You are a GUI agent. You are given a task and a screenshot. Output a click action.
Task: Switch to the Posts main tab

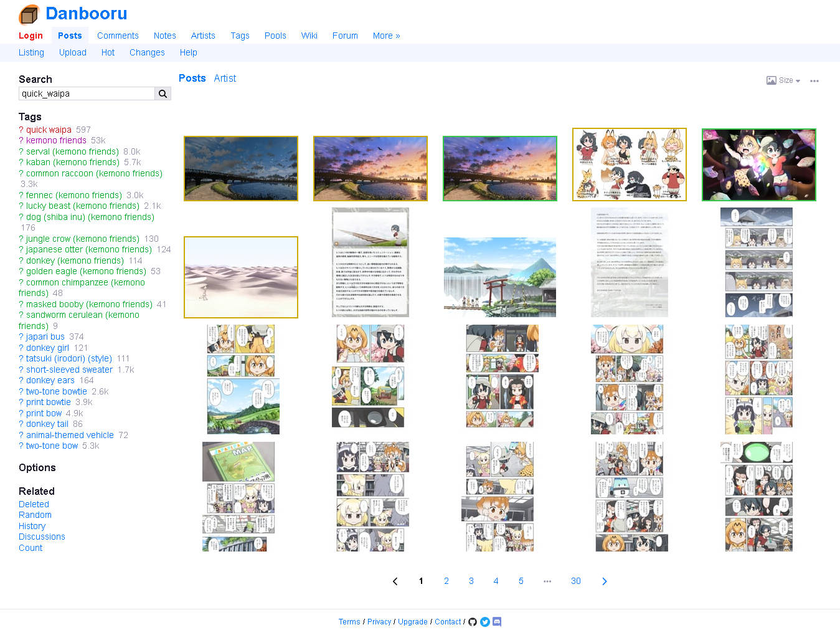[x=70, y=36]
